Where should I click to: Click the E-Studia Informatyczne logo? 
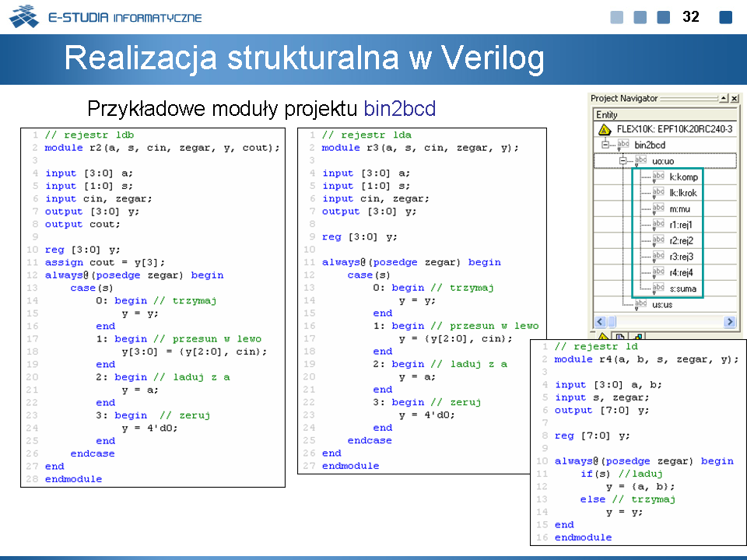[x=105, y=17]
